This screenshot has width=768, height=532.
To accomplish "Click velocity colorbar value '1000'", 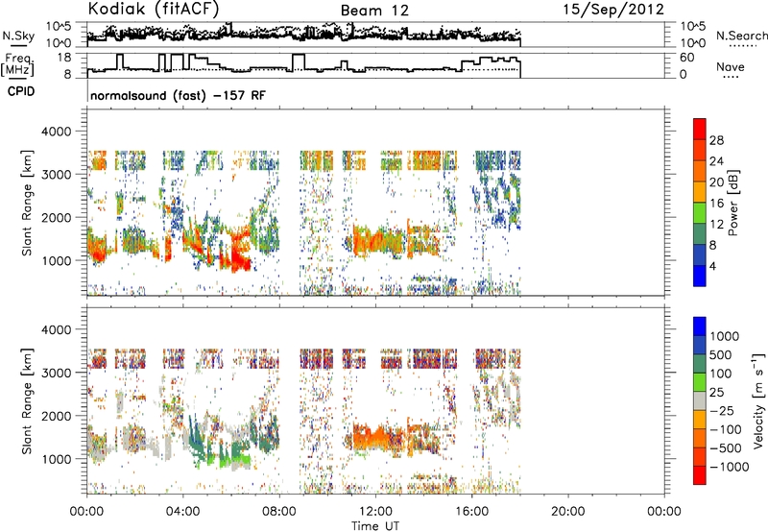I will [724, 336].
